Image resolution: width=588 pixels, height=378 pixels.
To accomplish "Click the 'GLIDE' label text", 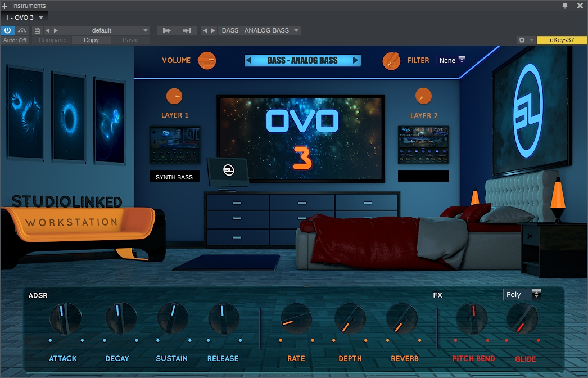I will coord(526,359).
